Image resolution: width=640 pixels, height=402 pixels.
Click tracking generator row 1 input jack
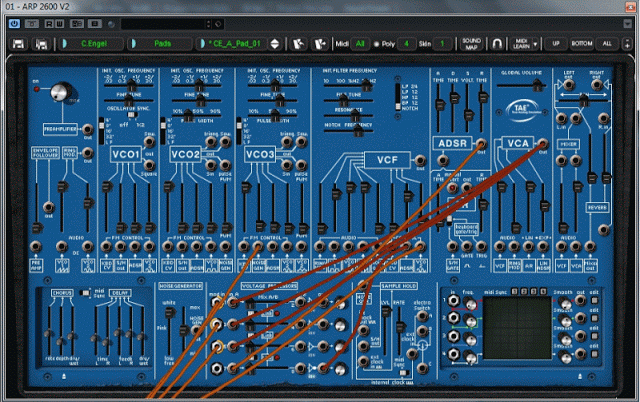(x=453, y=301)
